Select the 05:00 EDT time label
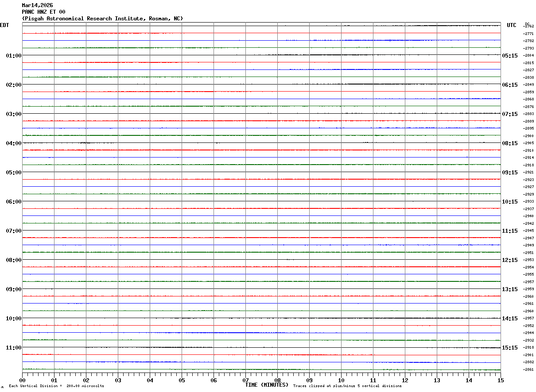 (x=14, y=173)
